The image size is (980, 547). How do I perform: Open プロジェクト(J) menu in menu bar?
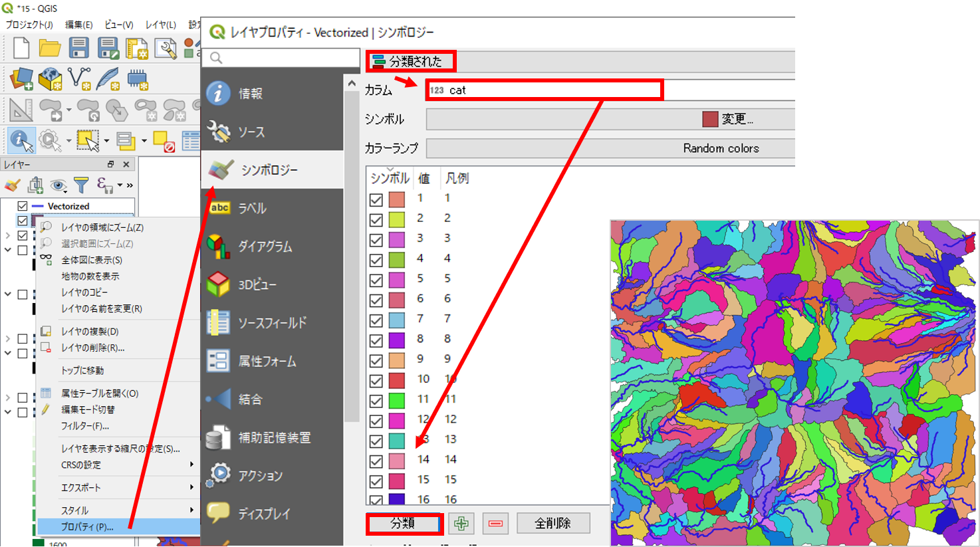[x=29, y=25]
